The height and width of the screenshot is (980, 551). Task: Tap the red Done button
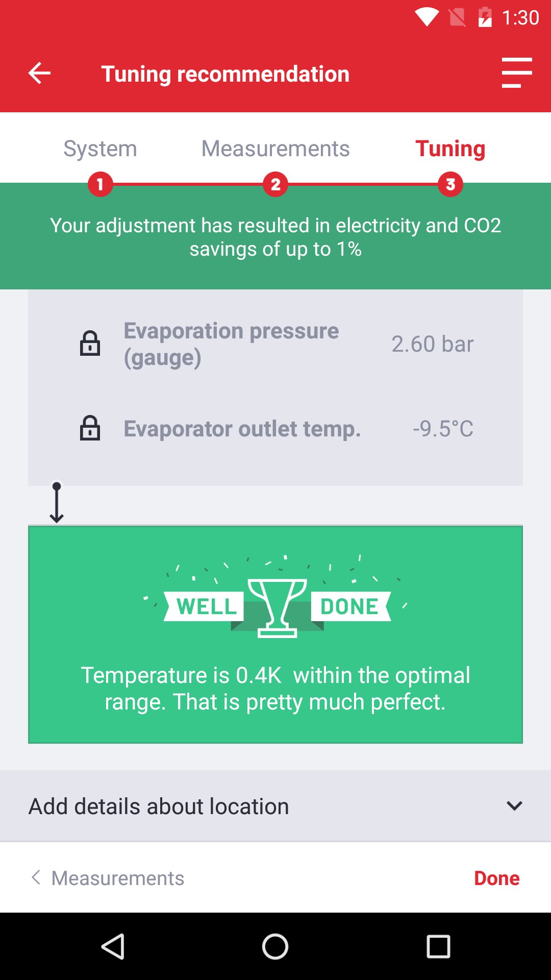coord(497,878)
